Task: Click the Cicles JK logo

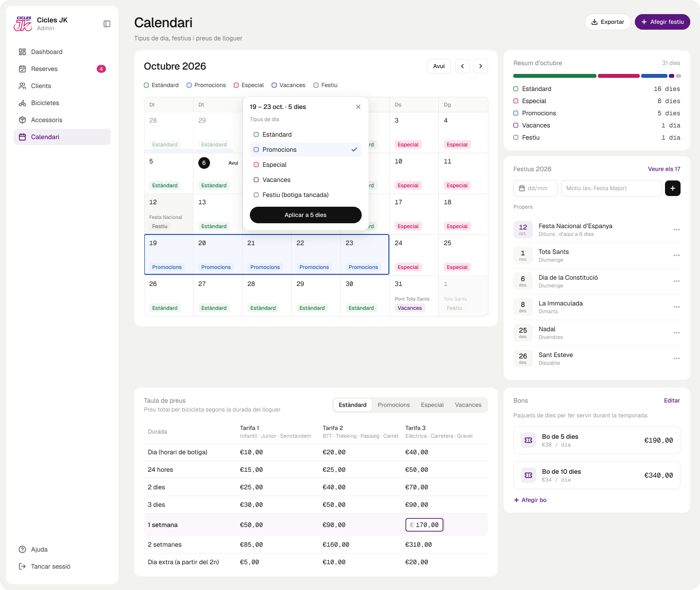Action: [23, 23]
